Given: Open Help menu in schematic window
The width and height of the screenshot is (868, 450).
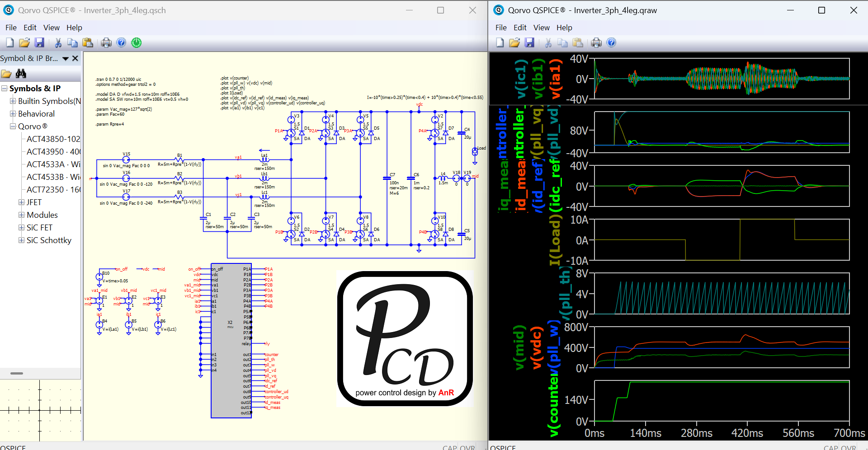Looking at the screenshot, I should (x=74, y=28).
